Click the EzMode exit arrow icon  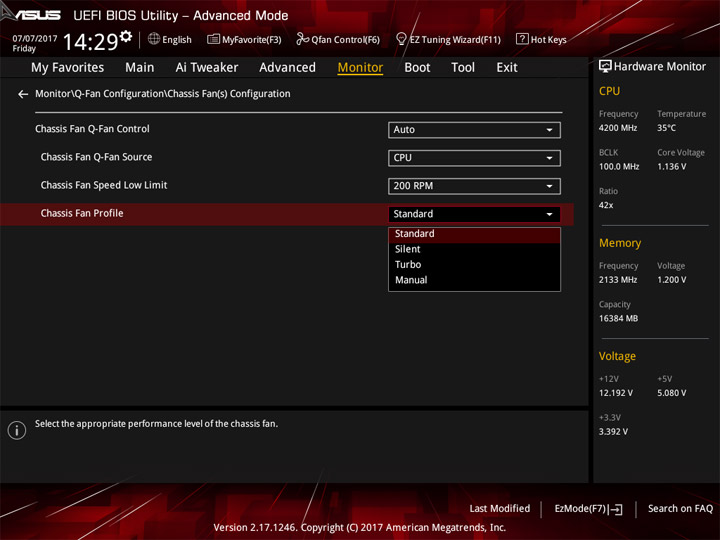616,509
